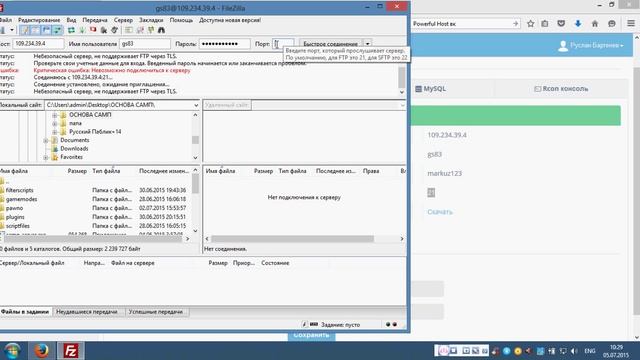Sort local files by Размер column

pos(77,171)
